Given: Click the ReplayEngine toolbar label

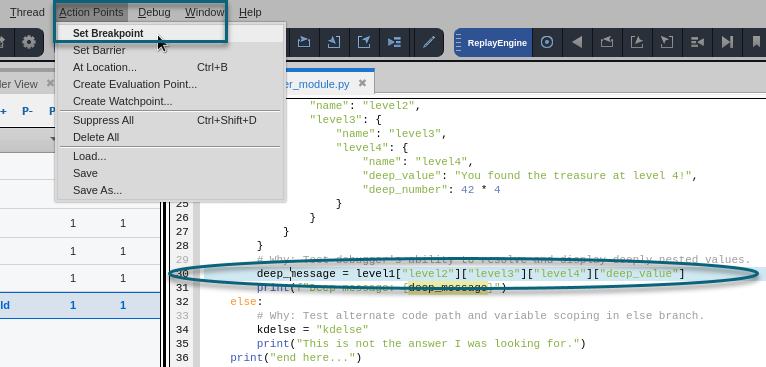Looking at the screenshot, I should [497, 43].
